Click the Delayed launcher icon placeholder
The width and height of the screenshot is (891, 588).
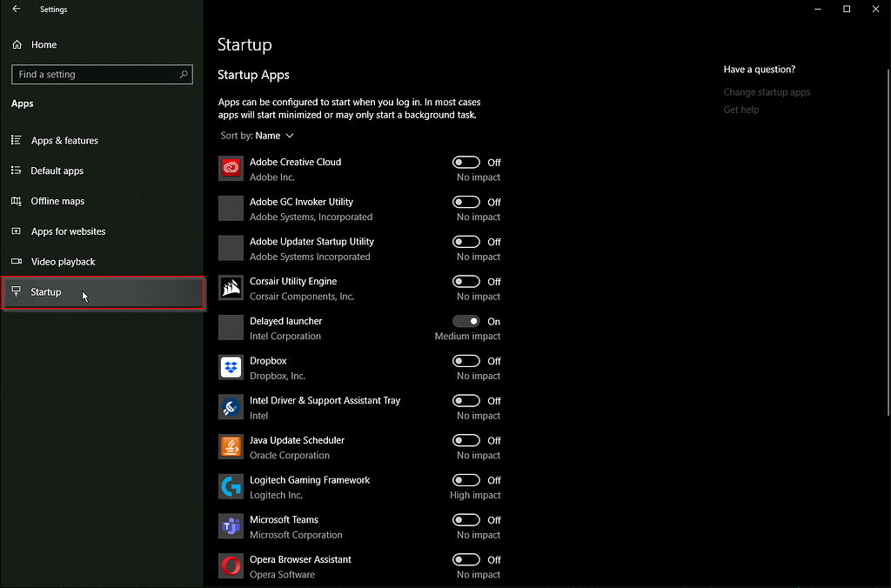(x=231, y=327)
